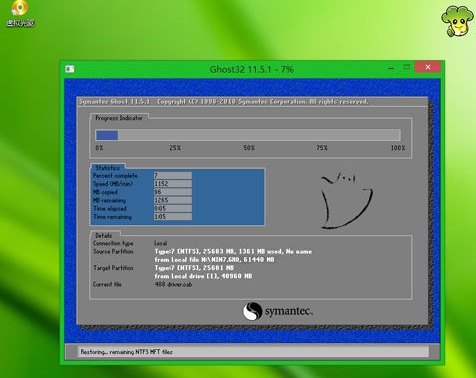Click the 25% progress scale label
The height and width of the screenshot is (378, 476).
click(175, 148)
